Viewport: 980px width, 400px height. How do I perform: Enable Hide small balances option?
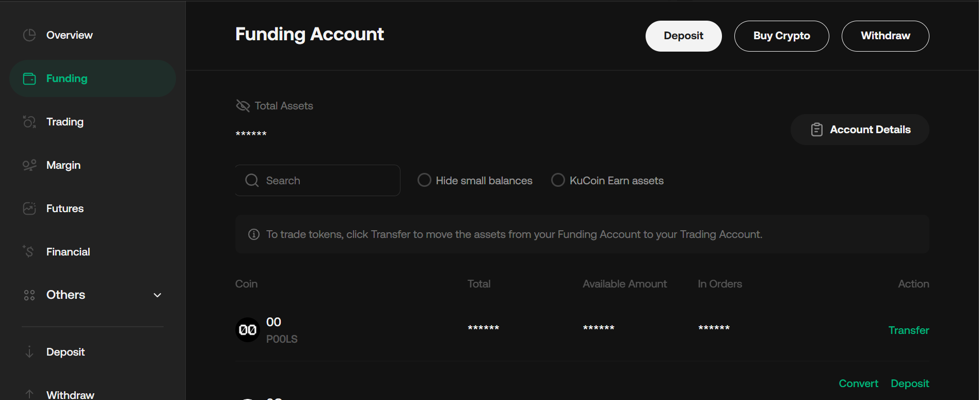(x=424, y=180)
